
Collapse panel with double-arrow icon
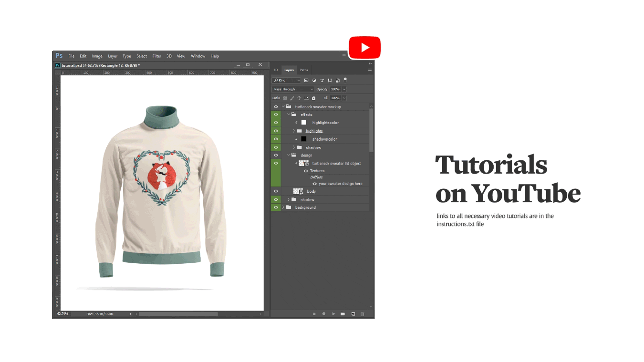[x=370, y=63]
